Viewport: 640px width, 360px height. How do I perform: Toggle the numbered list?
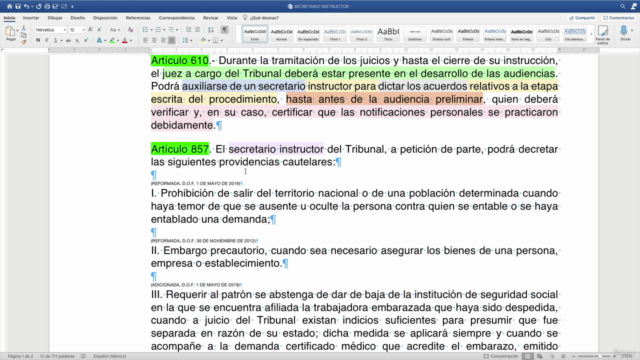pos(158,30)
